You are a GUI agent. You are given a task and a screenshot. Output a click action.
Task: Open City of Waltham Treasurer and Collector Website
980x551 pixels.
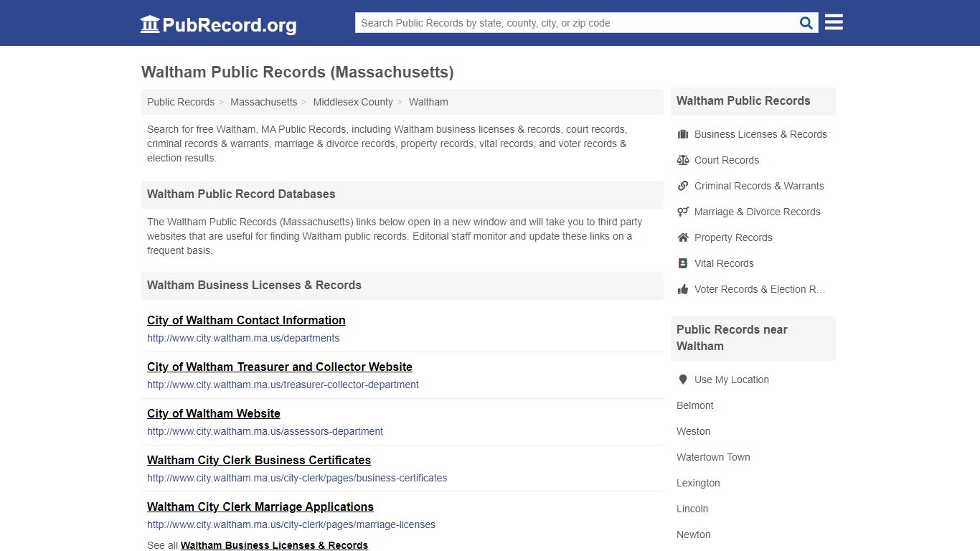(280, 367)
